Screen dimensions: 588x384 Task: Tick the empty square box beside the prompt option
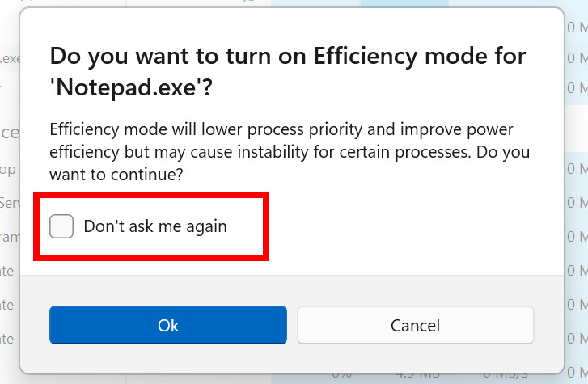61,226
